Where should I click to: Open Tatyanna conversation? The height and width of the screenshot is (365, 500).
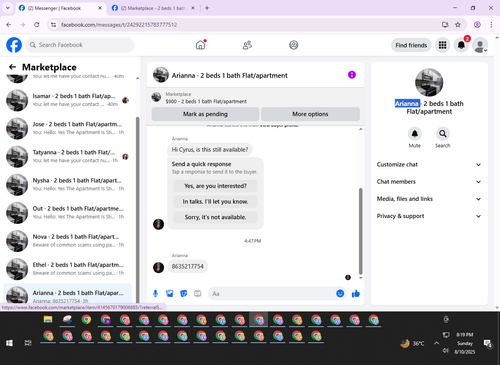coord(68,156)
